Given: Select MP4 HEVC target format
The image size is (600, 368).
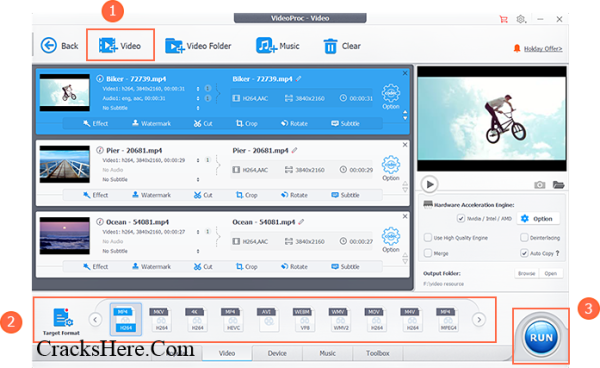Looking at the screenshot, I should pos(233,319).
